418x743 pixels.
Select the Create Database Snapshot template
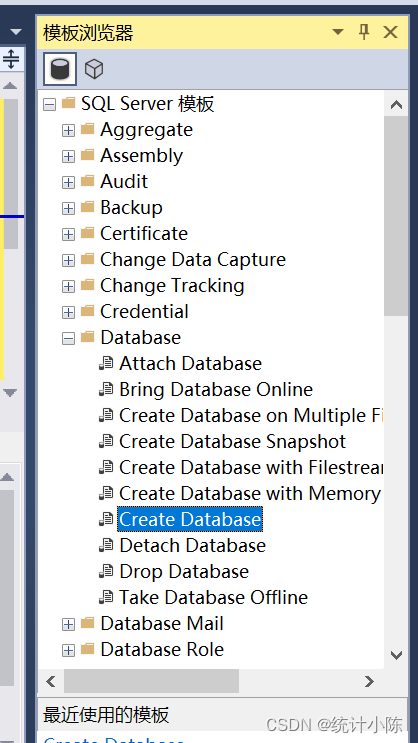click(x=233, y=442)
